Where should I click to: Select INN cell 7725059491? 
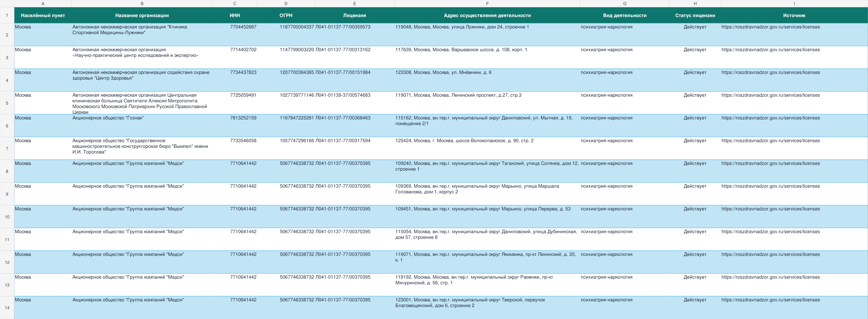(234, 103)
